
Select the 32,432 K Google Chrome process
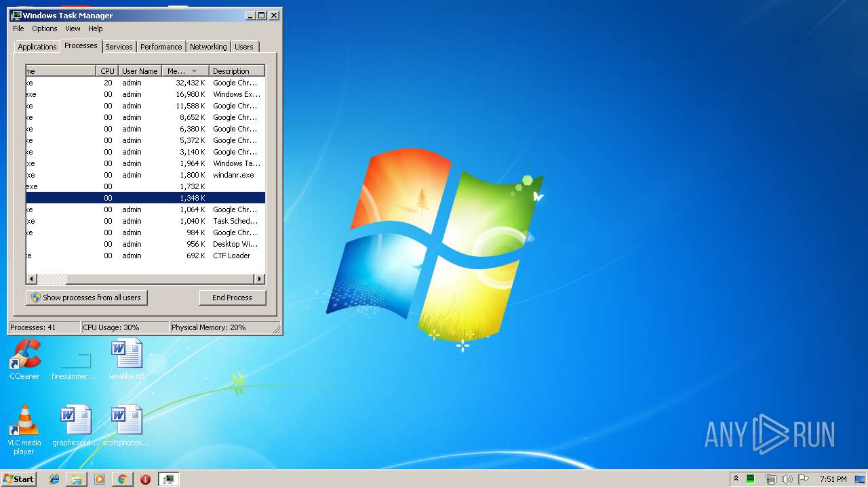tap(145, 83)
